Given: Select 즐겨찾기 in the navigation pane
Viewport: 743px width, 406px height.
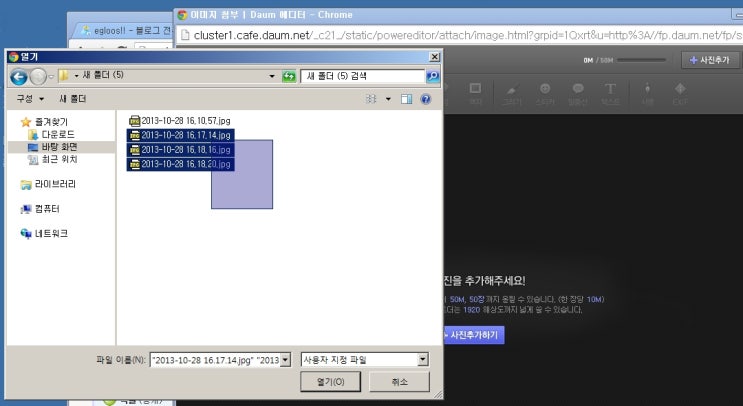Looking at the screenshot, I should (x=51, y=122).
